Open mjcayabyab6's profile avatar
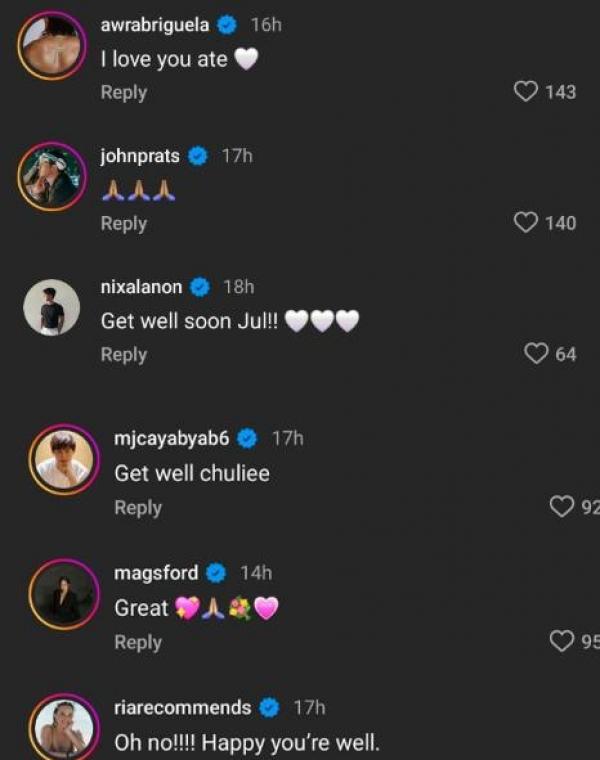The image size is (600, 760). coord(63,460)
